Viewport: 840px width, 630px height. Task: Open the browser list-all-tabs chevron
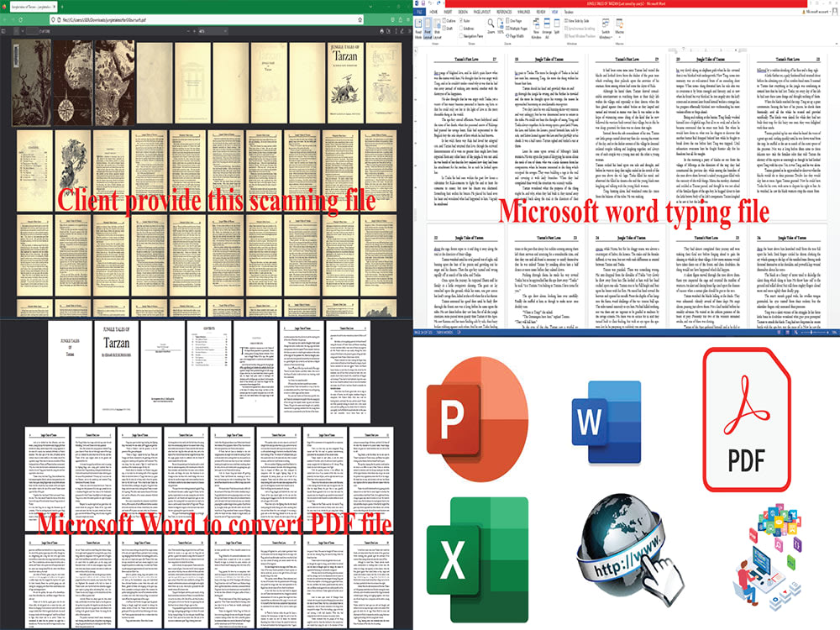click(x=370, y=7)
